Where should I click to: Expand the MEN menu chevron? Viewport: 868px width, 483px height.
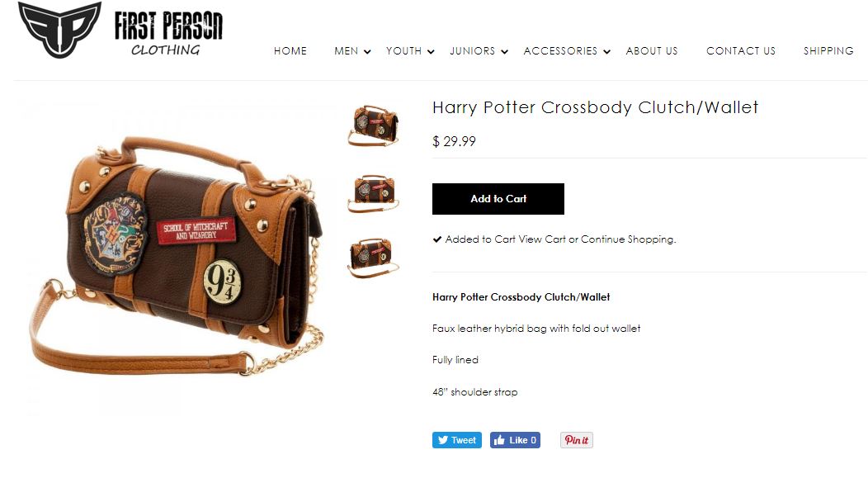367,51
